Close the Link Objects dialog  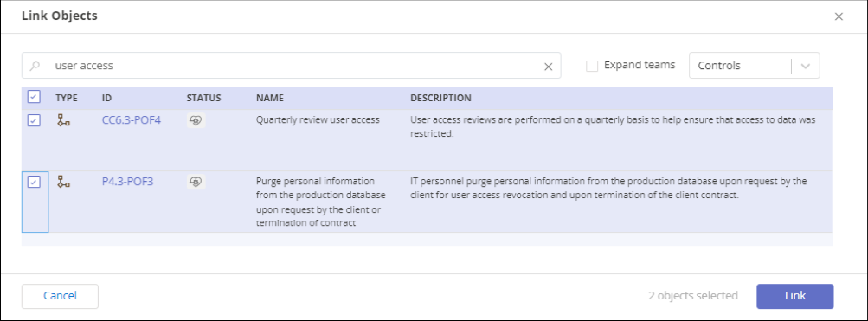[839, 16]
